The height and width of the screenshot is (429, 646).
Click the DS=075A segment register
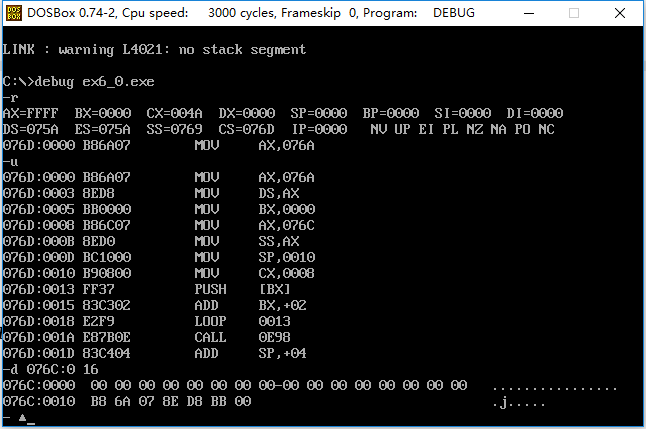pyautogui.click(x=30, y=129)
